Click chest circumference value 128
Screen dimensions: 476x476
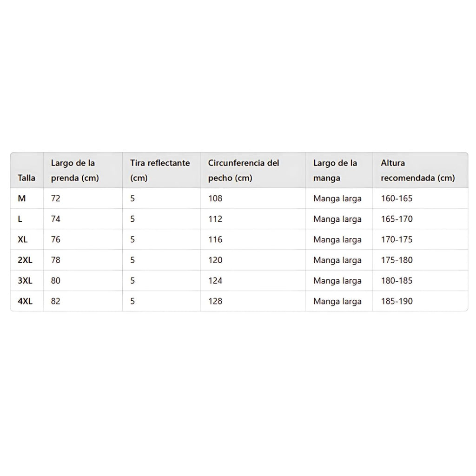tap(215, 301)
